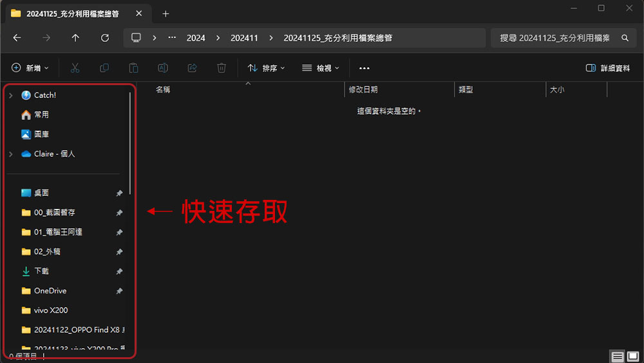Click the 202411 breadcrumb segment
The height and width of the screenshot is (363, 644).
[x=244, y=38]
